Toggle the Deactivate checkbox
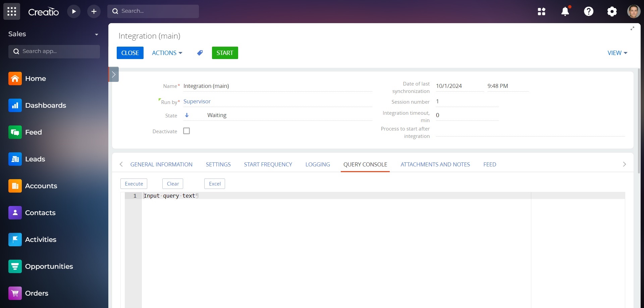 186,131
